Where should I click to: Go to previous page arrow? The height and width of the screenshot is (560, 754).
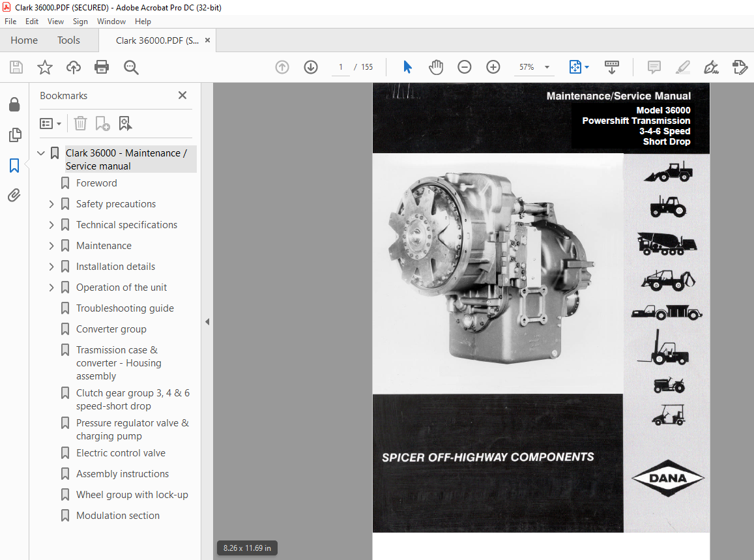(x=282, y=67)
